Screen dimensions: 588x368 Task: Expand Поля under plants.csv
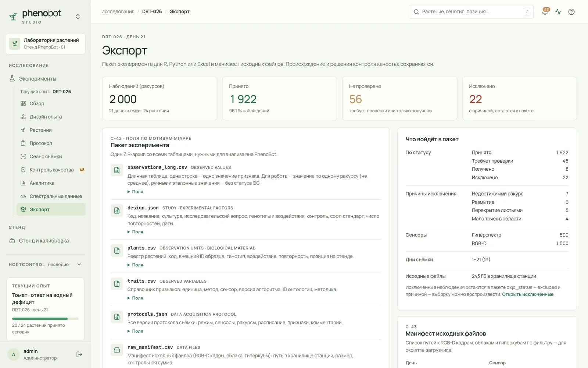(135, 265)
